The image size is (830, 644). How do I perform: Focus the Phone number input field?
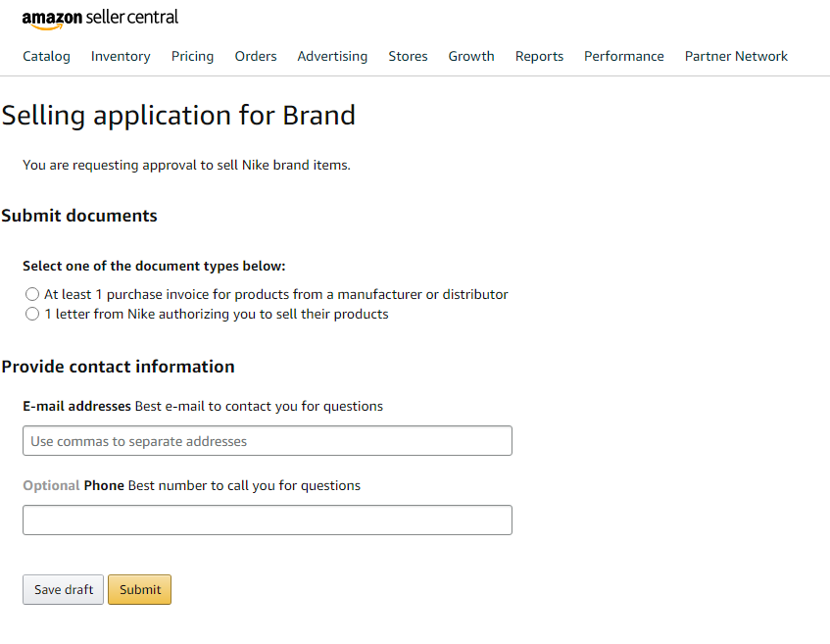coord(267,520)
